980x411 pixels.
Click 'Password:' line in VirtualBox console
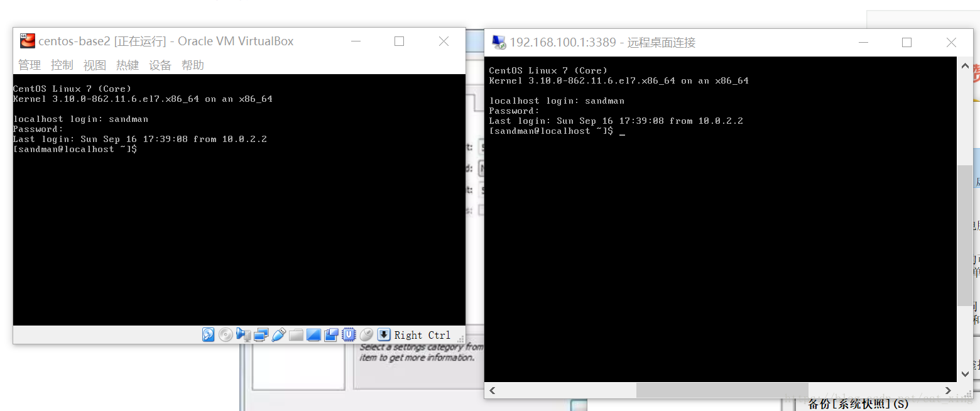38,129
